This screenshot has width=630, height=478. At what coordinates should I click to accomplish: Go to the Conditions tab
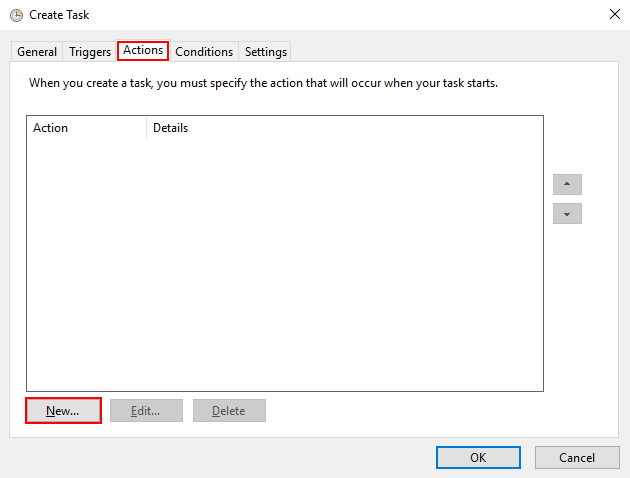(204, 52)
